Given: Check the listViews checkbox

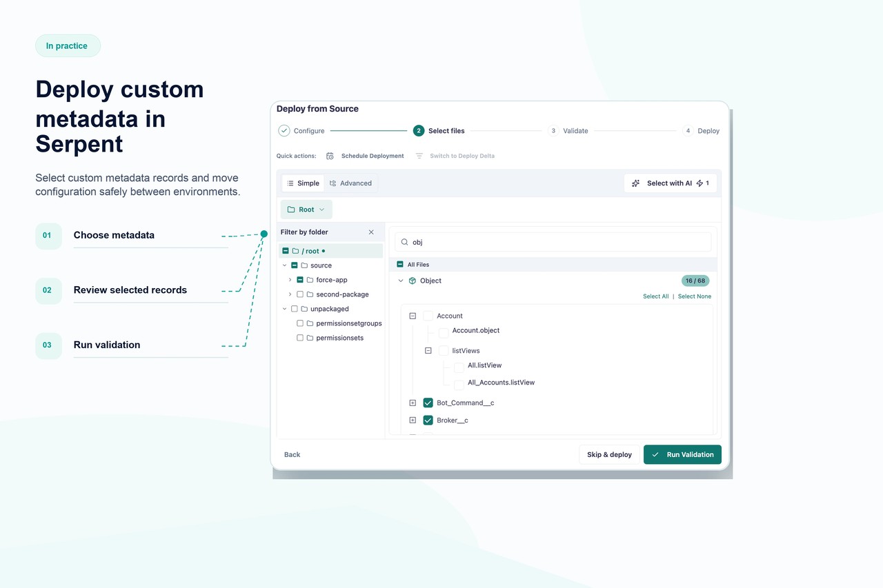Looking at the screenshot, I should tap(444, 351).
